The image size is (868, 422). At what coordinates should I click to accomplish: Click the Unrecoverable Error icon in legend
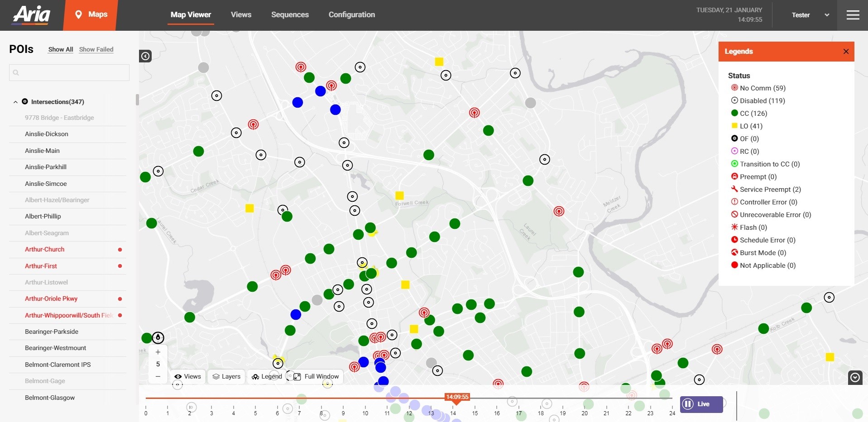pos(734,214)
